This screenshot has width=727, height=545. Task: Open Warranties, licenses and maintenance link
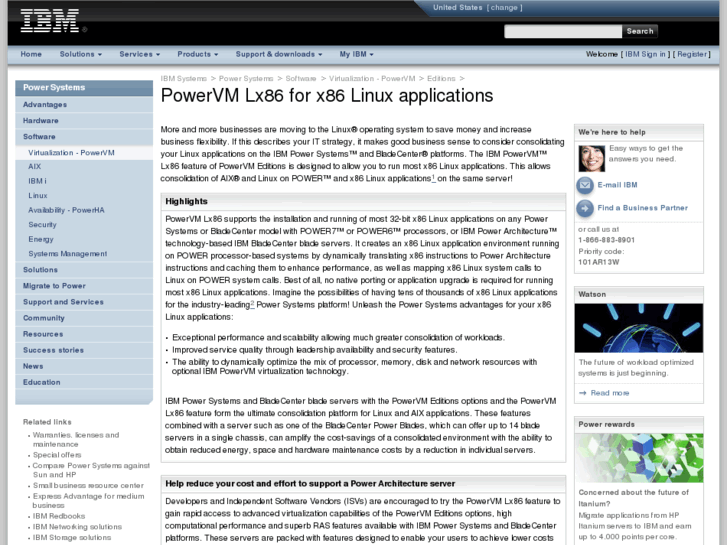(x=76, y=440)
